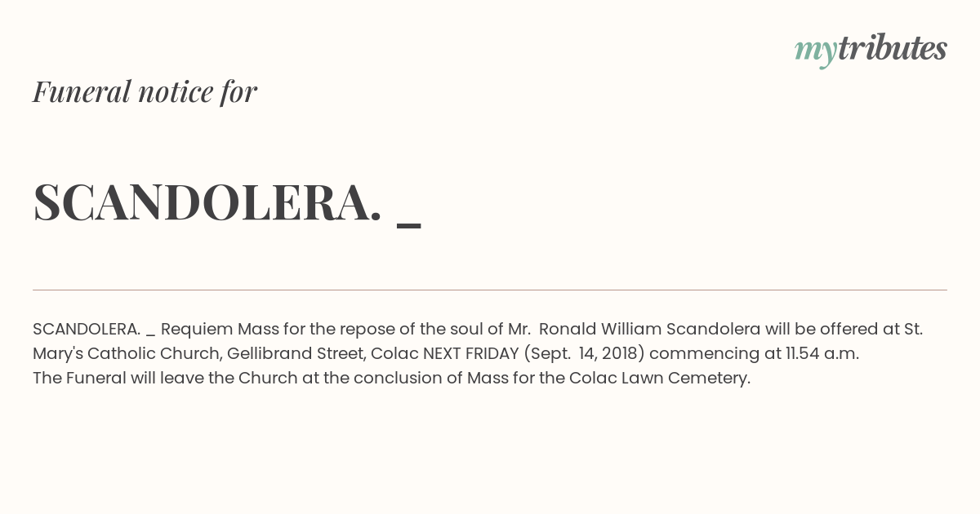Click 'SCANDOLERA.' at paragraph start
This screenshot has height=514, width=980.
(x=87, y=329)
